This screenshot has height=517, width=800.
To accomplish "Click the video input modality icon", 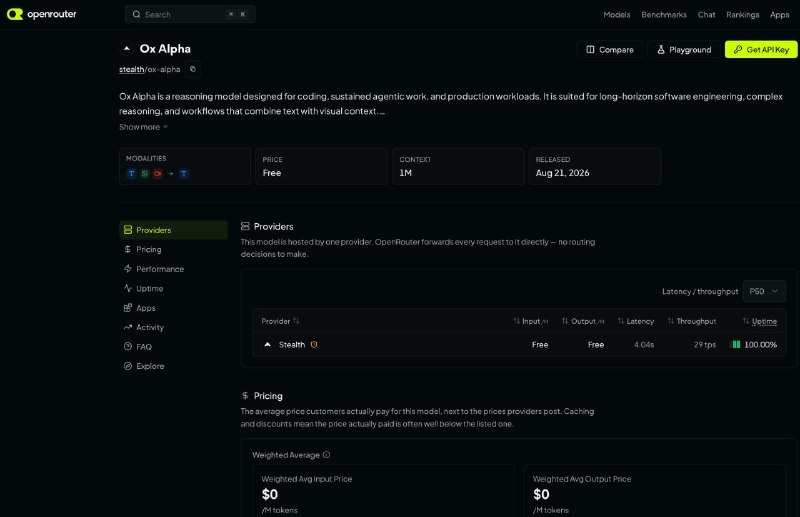I will pyautogui.click(x=158, y=174).
